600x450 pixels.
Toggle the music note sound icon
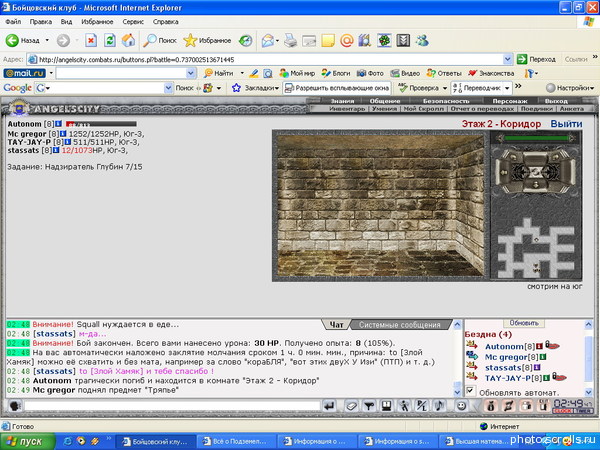(440, 406)
